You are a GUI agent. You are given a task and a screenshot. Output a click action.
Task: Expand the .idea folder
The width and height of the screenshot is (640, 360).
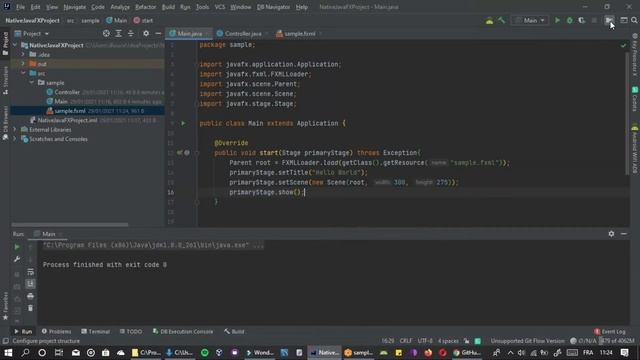[23, 54]
